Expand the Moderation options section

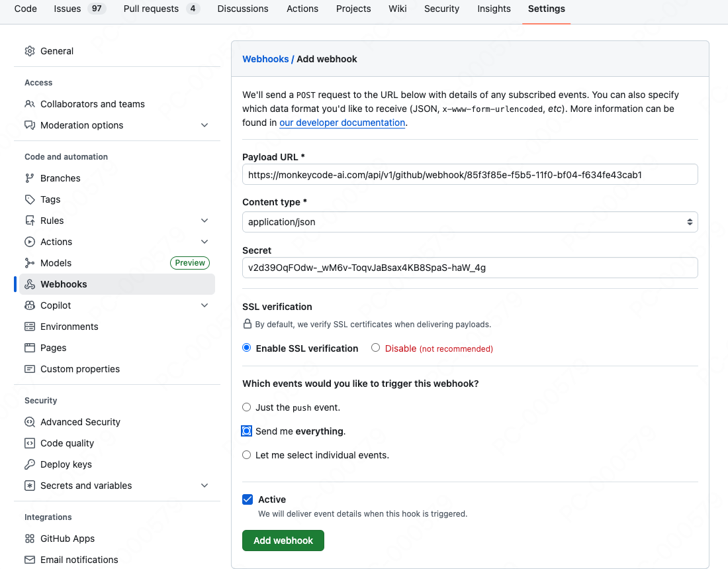205,125
